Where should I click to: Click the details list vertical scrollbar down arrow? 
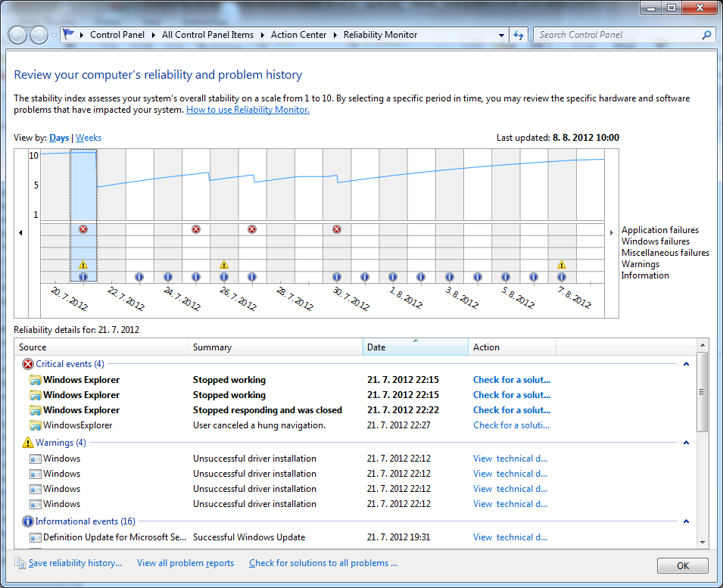(703, 542)
